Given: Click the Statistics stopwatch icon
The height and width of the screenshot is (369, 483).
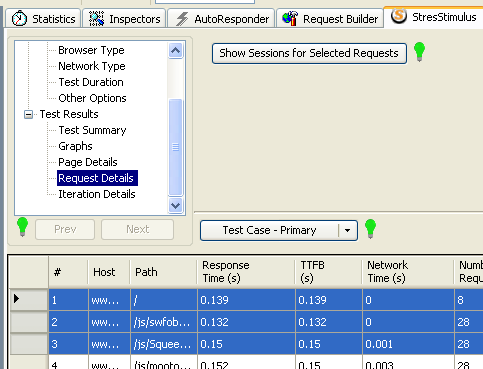Looking at the screenshot, I should click(19, 18).
